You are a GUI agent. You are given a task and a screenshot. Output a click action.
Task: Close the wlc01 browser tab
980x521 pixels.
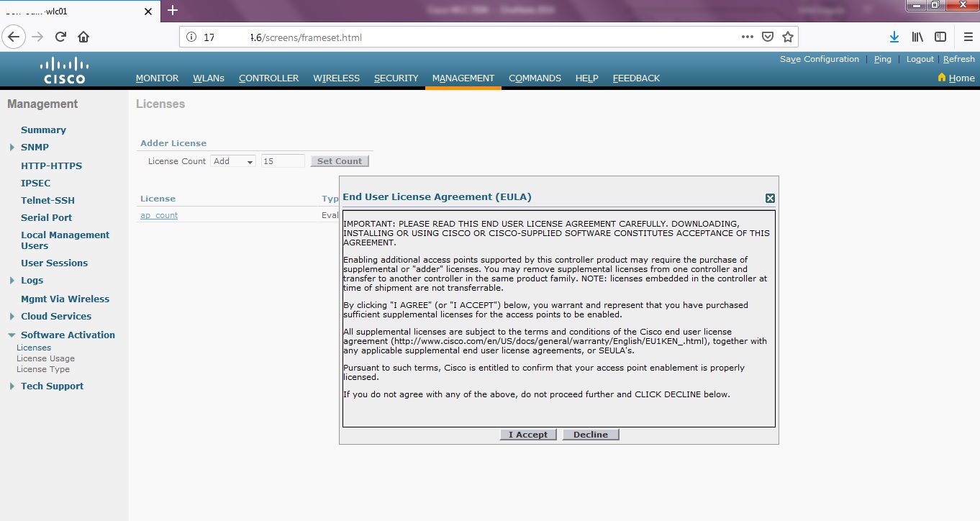[148, 12]
